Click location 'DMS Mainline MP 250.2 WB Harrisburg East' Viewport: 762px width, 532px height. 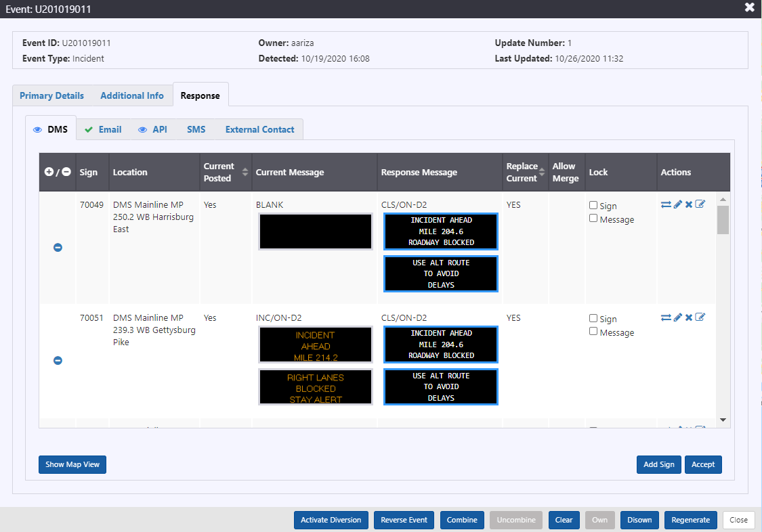coord(153,217)
